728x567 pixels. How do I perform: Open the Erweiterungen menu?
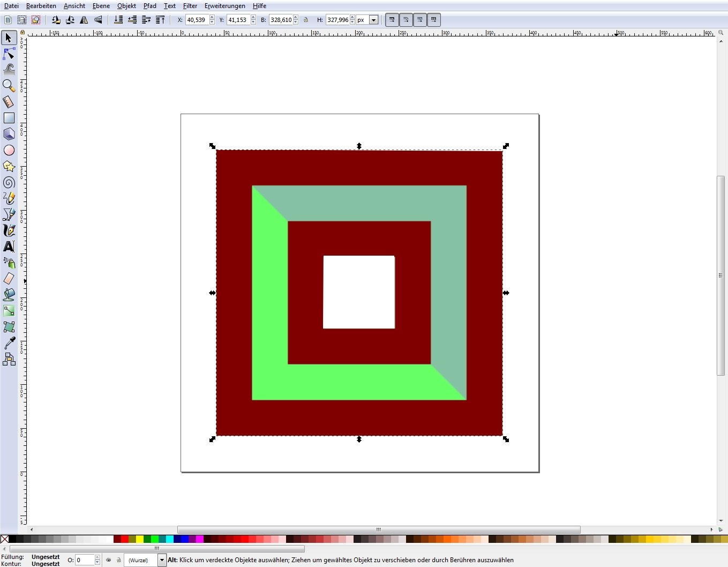point(225,6)
